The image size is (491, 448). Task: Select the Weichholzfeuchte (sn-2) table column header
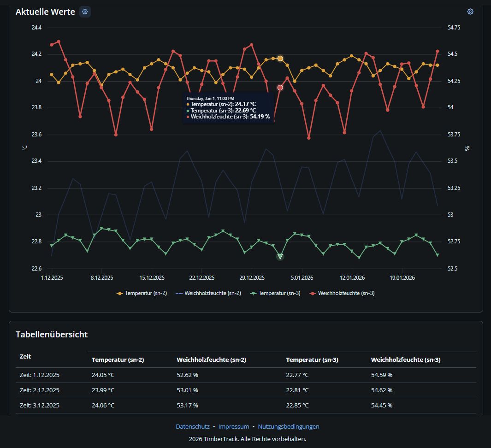coord(211,360)
